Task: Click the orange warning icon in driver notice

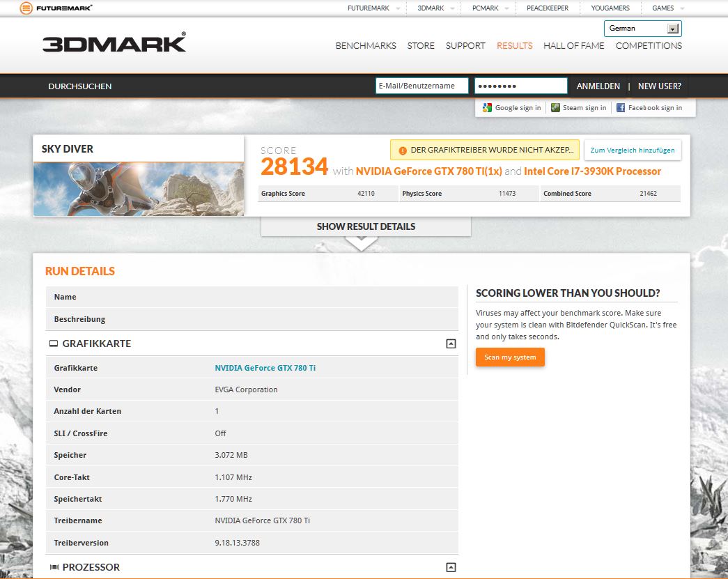Action: coord(403,150)
